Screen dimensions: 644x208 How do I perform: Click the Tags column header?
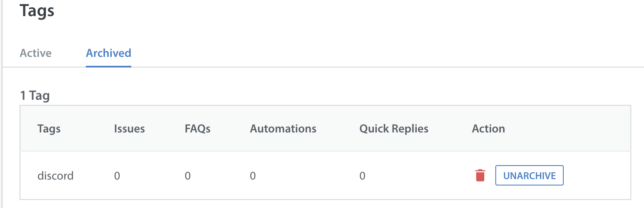click(x=49, y=129)
